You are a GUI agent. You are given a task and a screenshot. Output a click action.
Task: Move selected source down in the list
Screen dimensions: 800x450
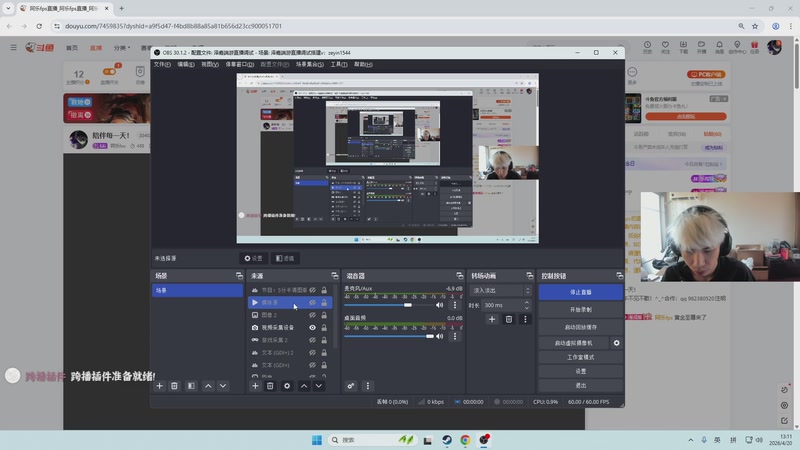click(x=319, y=386)
